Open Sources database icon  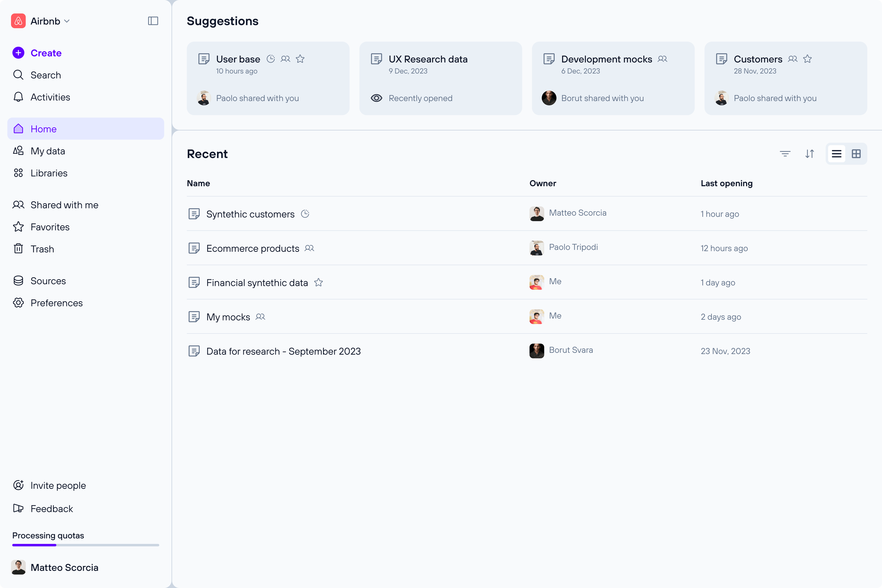18,281
